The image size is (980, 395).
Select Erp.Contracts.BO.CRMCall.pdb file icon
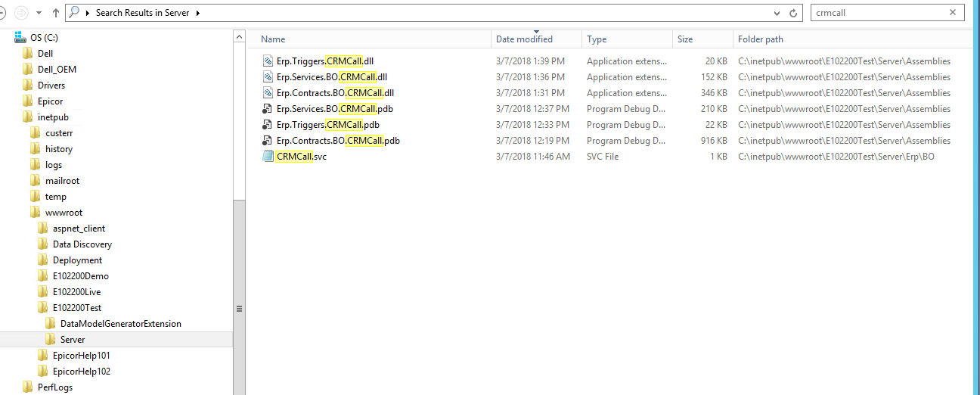point(268,140)
